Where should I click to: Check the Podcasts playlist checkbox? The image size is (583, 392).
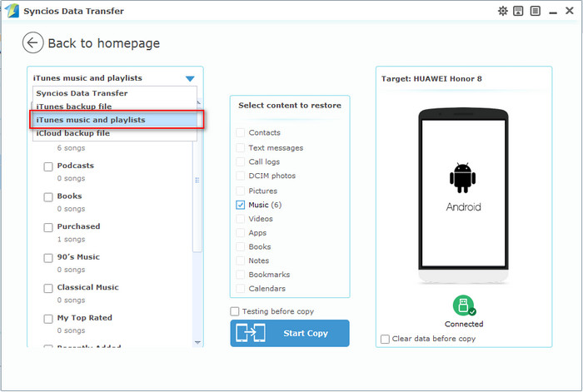point(48,166)
